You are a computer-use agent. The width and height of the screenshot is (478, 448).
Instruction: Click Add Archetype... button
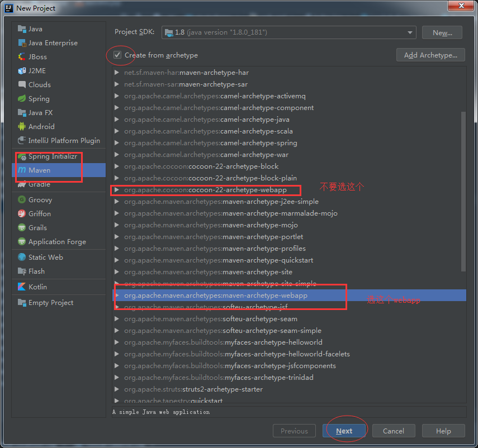430,55
